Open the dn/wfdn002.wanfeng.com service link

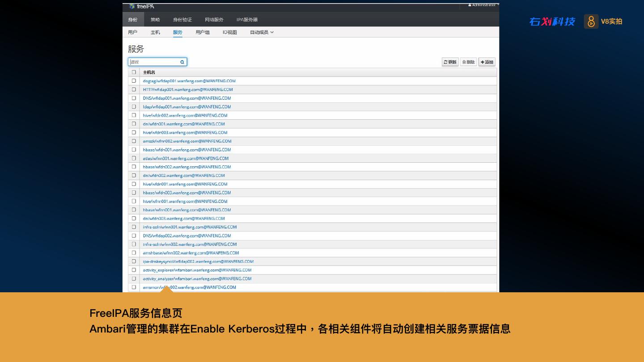tap(184, 175)
